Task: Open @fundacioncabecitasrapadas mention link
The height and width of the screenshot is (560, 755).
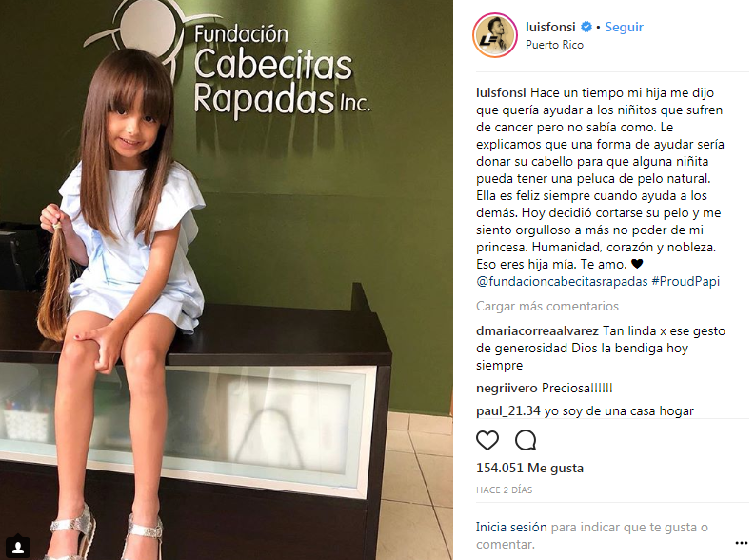Action: pyautogui.click(x=562, y=281)
